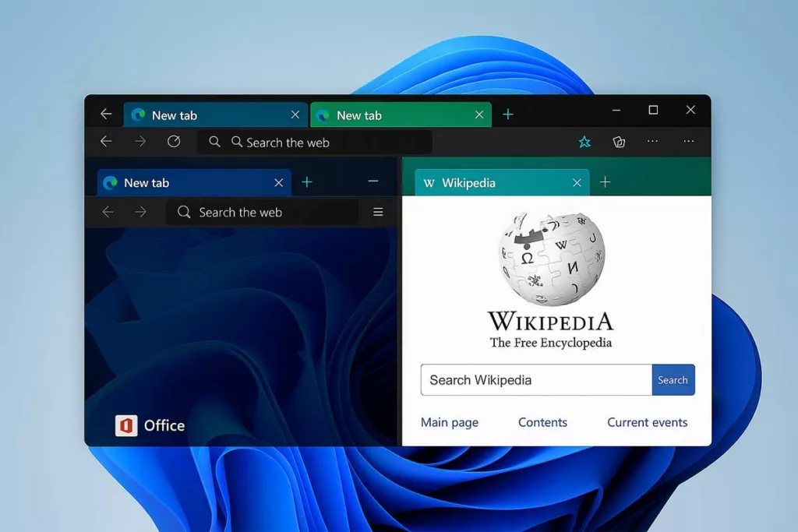Add a new tab in left pane

[307, 182]
